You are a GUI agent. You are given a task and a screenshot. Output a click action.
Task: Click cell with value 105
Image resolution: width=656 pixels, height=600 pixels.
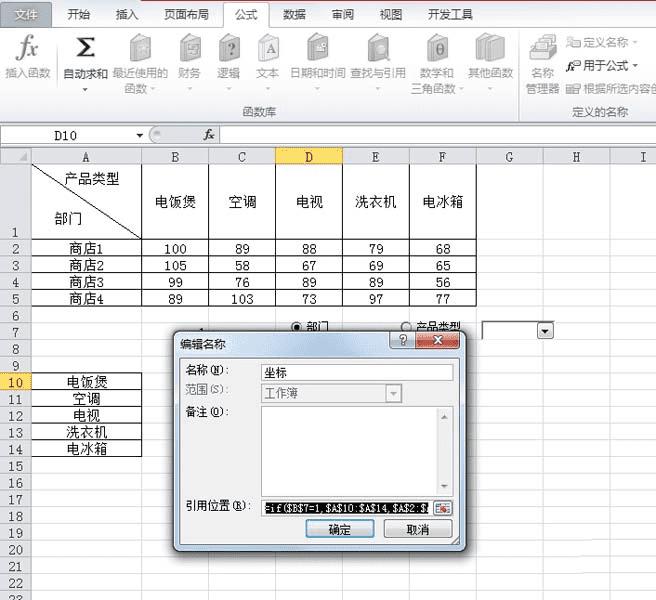(175, 265)
